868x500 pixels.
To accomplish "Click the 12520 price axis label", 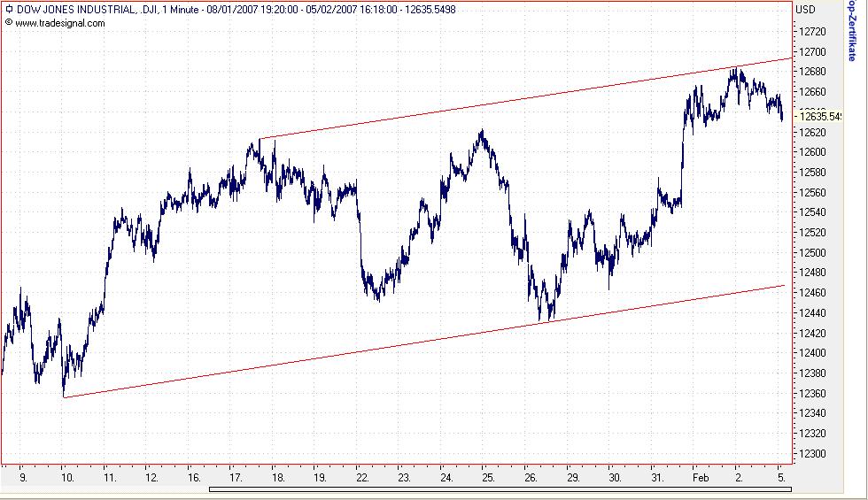I will coord(813,233).
